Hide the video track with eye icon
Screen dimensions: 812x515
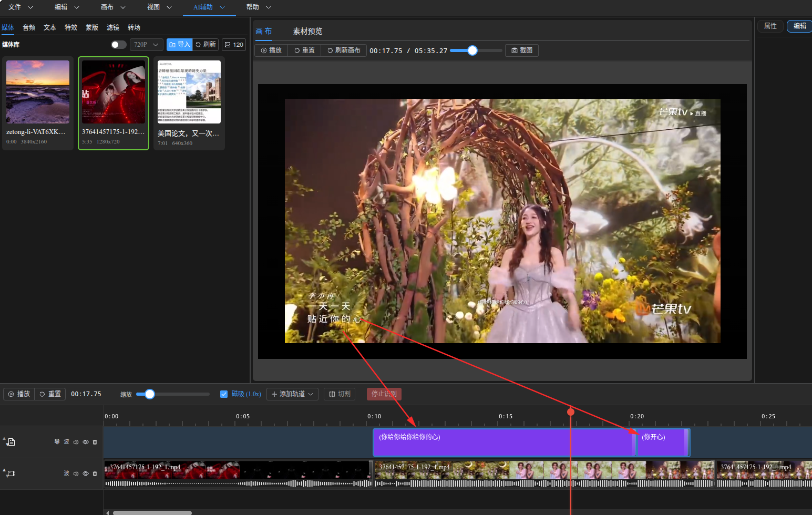coord(86,473)
